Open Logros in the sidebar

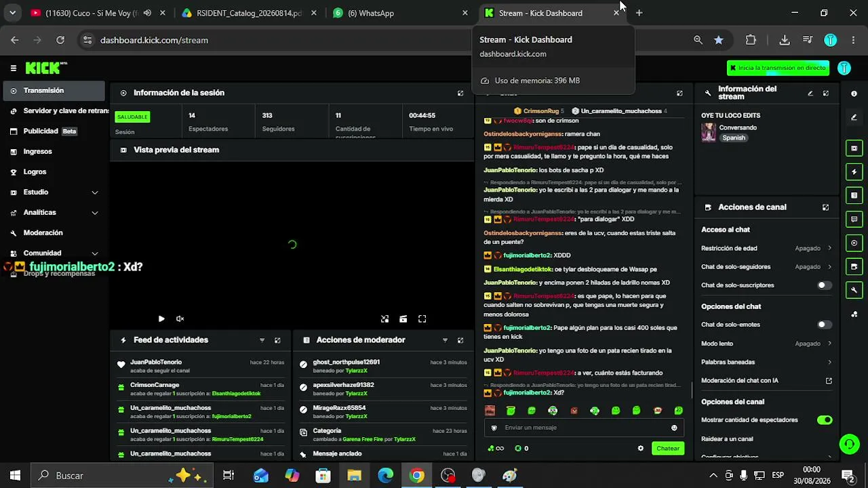click(54, 171)
